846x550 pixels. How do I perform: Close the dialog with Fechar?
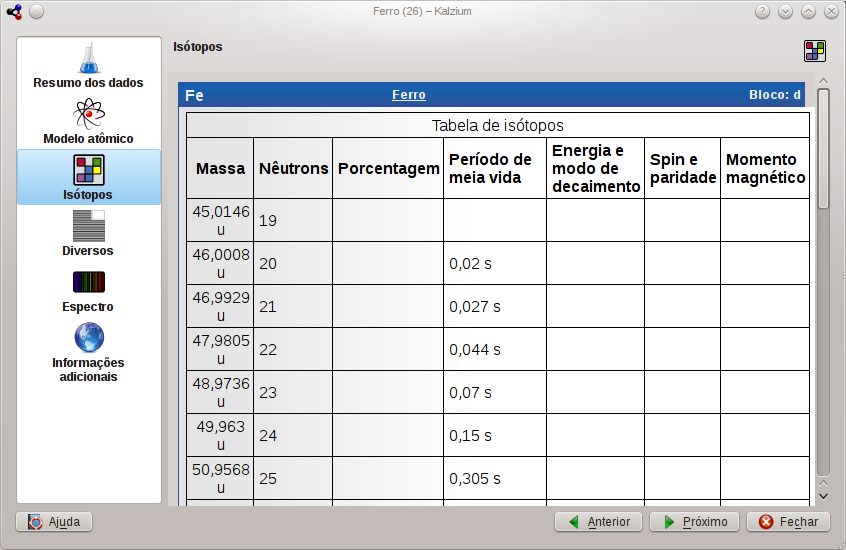coord(788,522)
